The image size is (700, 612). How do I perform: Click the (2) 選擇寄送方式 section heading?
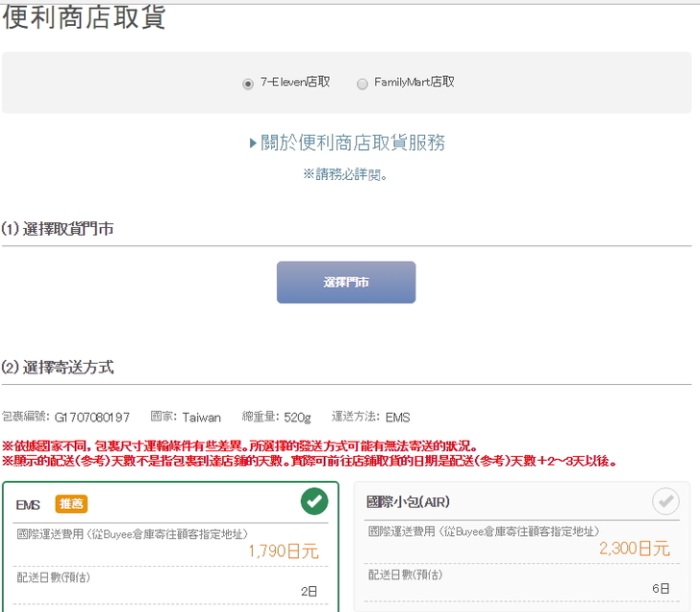58,367
